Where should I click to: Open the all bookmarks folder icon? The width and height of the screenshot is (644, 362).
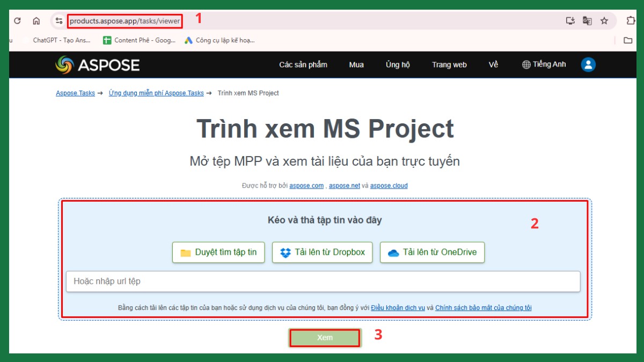(x=628, y=40)
